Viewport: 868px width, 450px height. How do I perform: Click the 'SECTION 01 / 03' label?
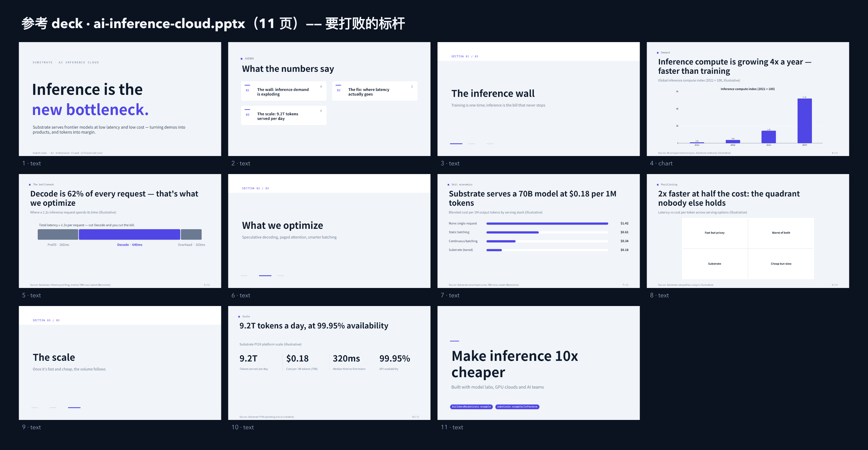click(x=464, y=57)
